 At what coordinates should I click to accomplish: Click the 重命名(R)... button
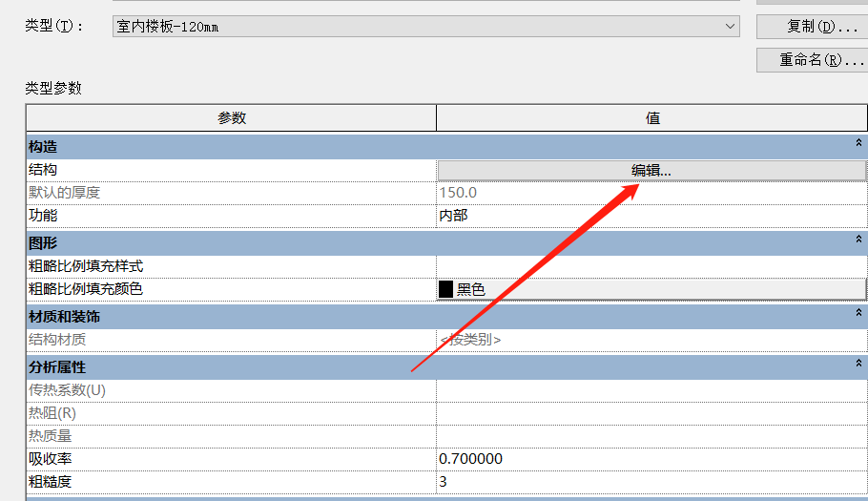pos(811,59)
